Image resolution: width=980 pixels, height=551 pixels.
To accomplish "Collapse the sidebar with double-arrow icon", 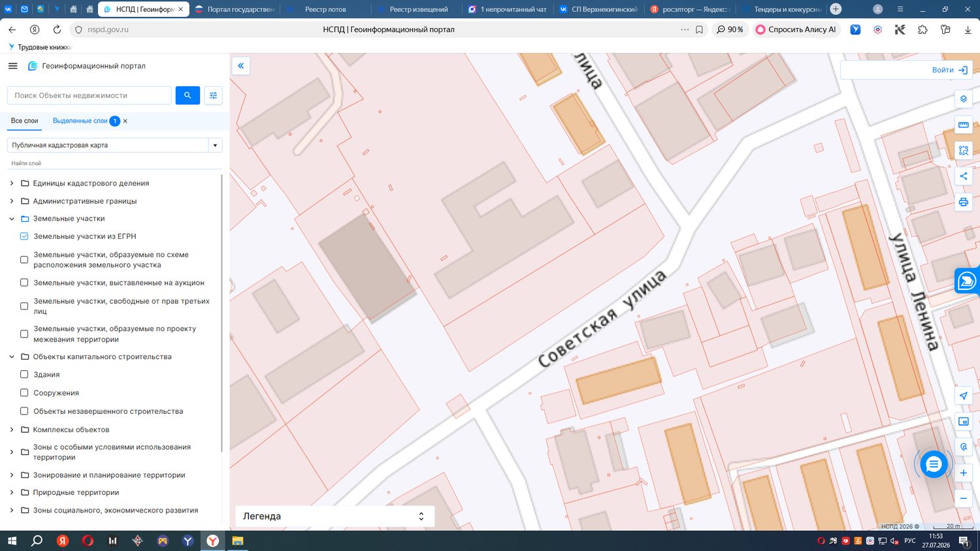I will tap(241, 66).
